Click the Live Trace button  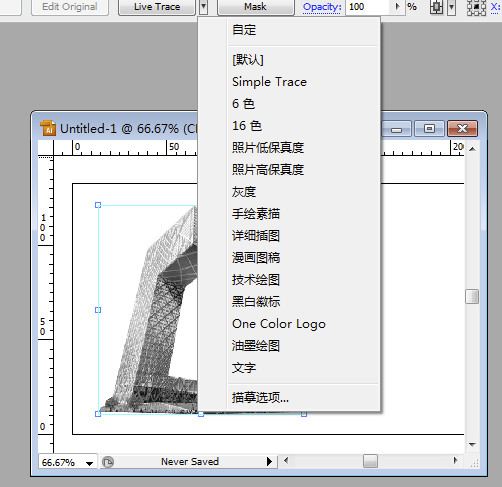coord(157,7)
